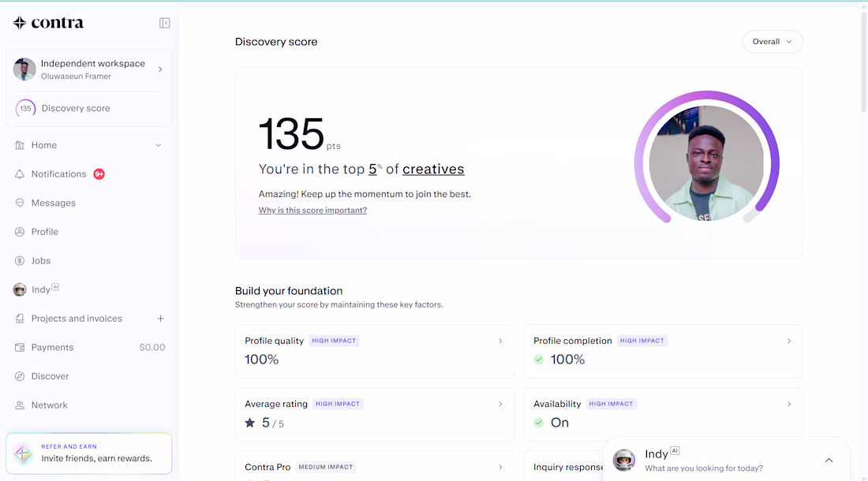Click the creatives link
Viewport: 868px width, 481px height.
point(433,170)
